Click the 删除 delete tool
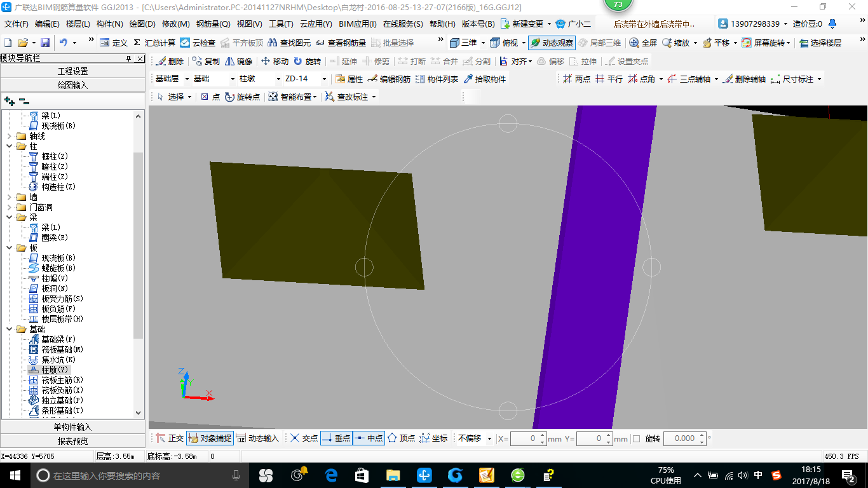The image size is (868, 488). tap(170, 62)
